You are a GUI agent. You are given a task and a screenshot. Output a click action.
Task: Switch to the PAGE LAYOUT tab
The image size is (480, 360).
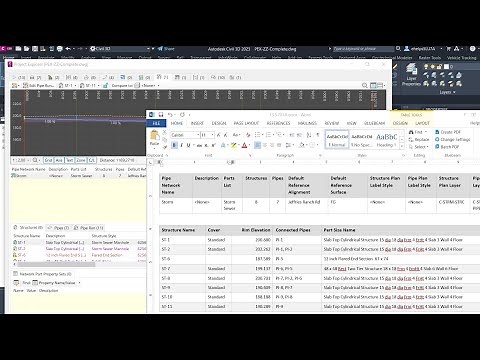tap(246, 123)
